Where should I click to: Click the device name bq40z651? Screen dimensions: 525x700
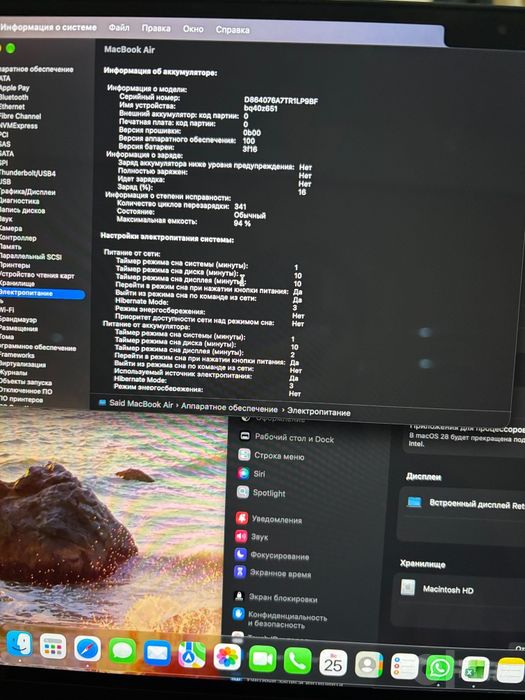pos(261,109)
